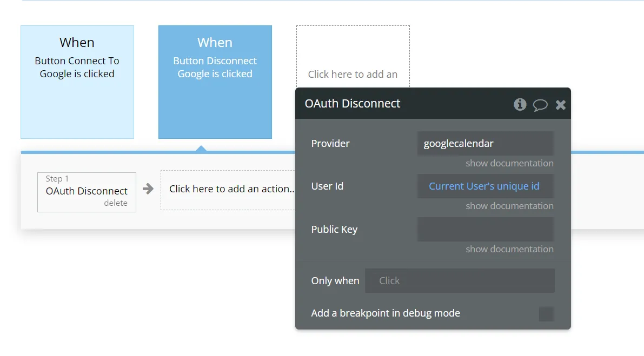Click the empty Public Key field
The width and height of the screenshot is (644, 356).
486,229
